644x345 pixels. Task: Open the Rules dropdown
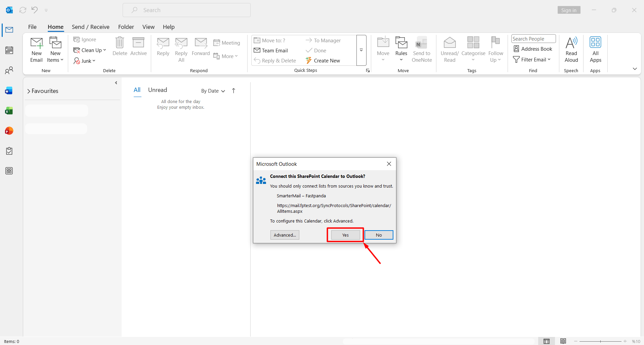click(x=401, y=49)
